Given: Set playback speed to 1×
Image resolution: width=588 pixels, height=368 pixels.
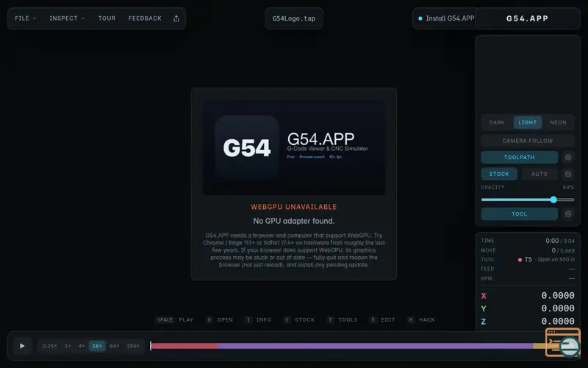Looking at the screenshot, I should [68, 346].
